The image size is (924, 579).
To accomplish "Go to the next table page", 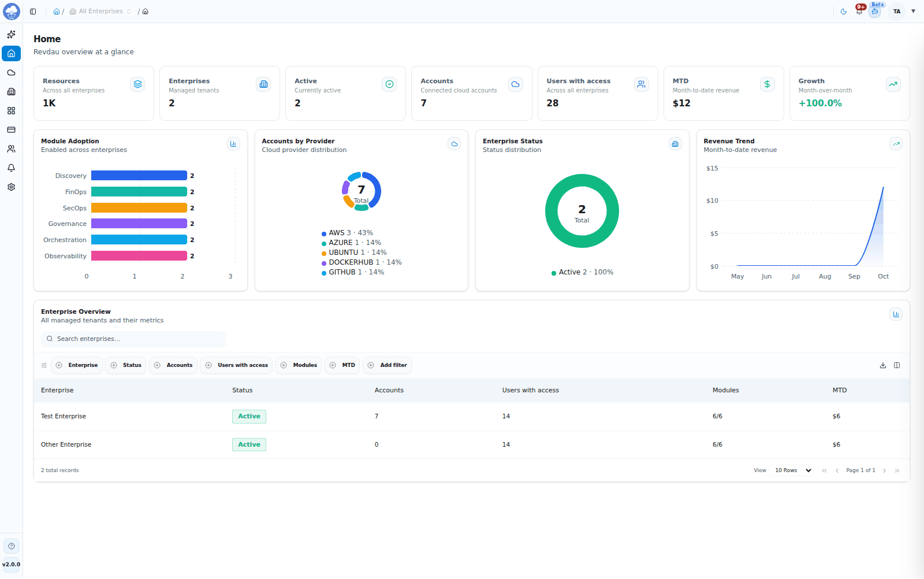I will pyautogui.click(x=884, y=470).
